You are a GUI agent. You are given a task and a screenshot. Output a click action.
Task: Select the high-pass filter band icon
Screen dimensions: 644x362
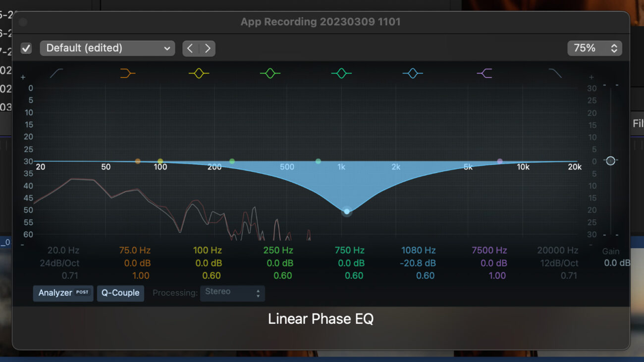pyautogui.click(x=55, y=73)
